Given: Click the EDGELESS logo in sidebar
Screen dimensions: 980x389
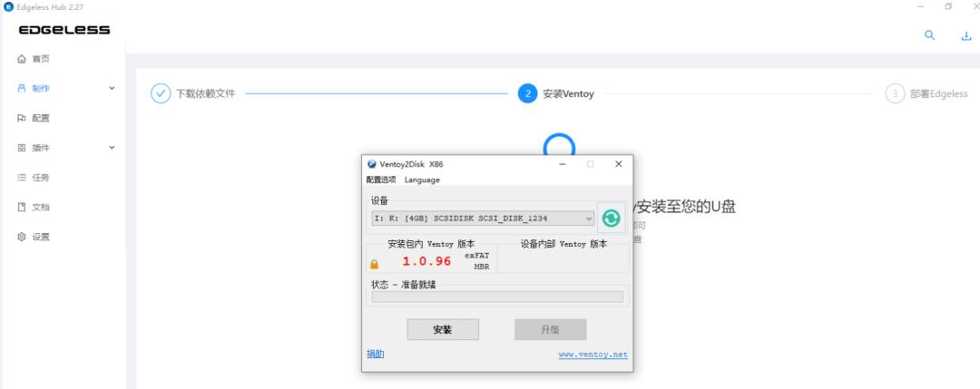Looking at the screenshot, I should 64,30.
